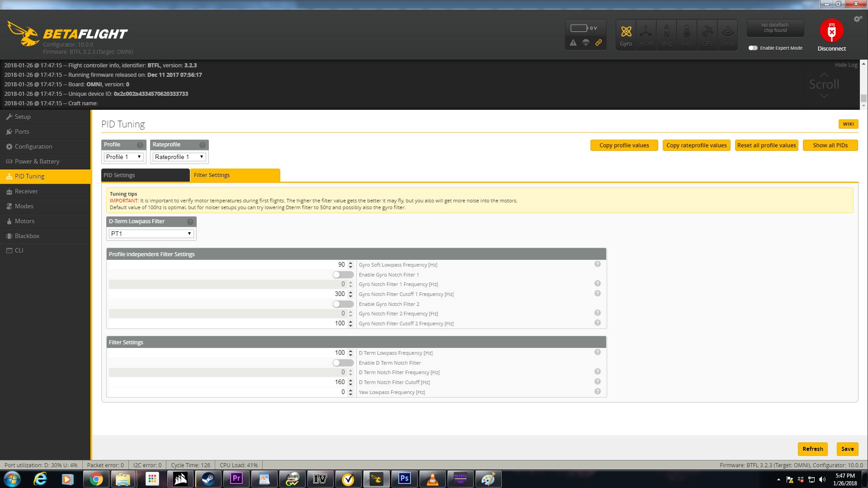Screen dimensions: 868x488
Task: Open the Blackbox section in the sidebar
Action: coord(27,236)
